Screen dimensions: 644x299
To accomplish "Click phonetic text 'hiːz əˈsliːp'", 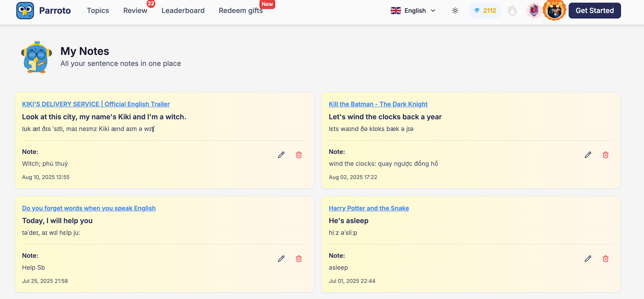I will coord(343,233).
